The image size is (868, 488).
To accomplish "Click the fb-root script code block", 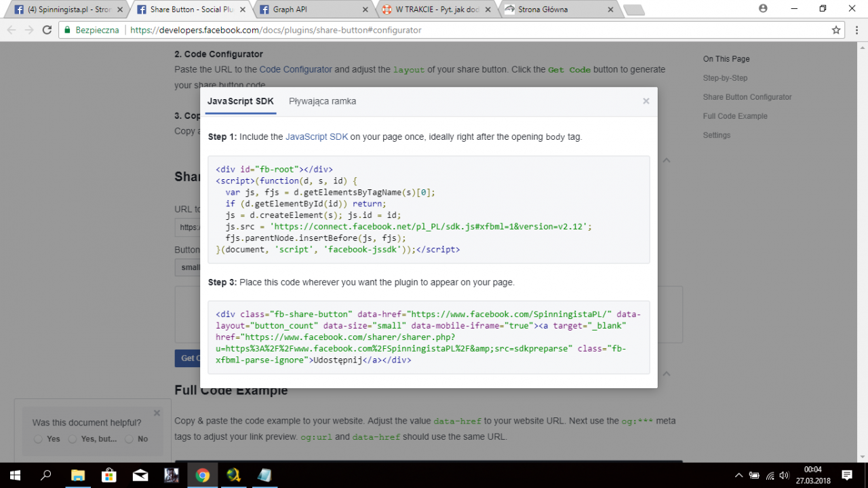I will pyautogui.click(x=429, y=210).
